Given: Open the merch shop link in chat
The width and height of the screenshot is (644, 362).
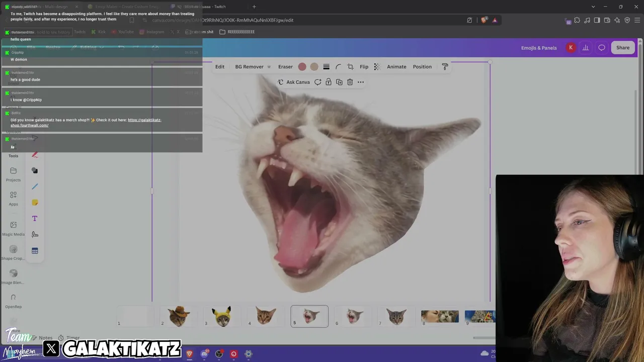Looking at the screenshot, I should pyautogui.click(x=86, y=123).
